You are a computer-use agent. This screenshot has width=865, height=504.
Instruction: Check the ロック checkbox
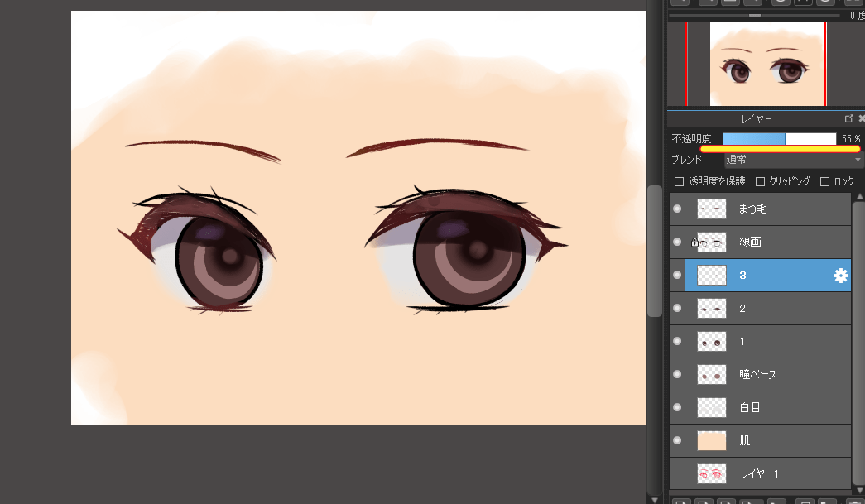click(x=824, y=181)
